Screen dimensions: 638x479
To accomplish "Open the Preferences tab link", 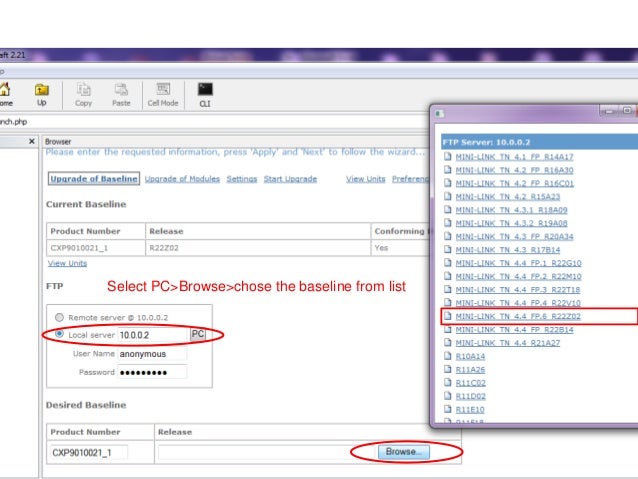I will coord(411,179).
